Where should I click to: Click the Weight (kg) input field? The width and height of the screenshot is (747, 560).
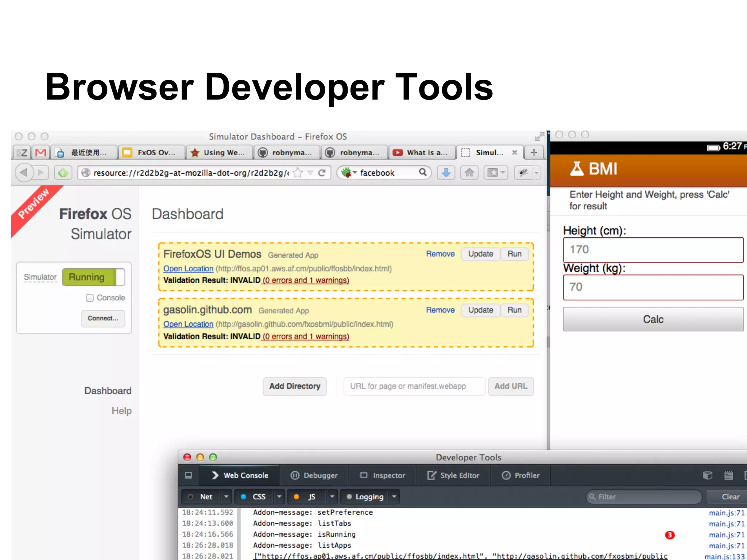(x=653, y=287)
